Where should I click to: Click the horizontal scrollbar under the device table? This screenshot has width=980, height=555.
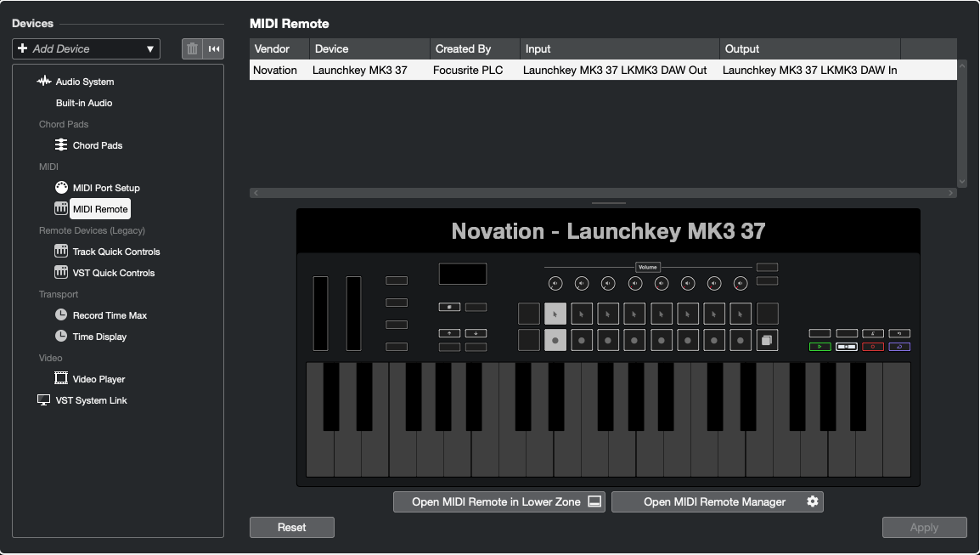[603, 193]
